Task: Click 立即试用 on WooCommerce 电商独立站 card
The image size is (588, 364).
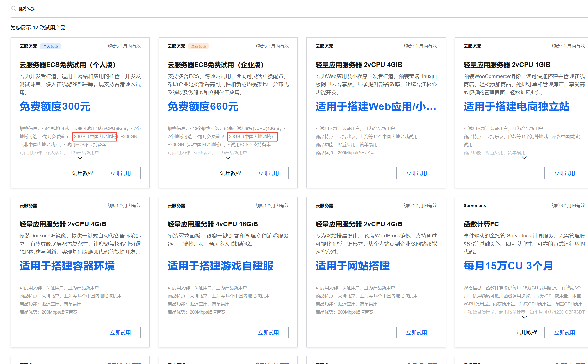Action: tap(564, 173)
